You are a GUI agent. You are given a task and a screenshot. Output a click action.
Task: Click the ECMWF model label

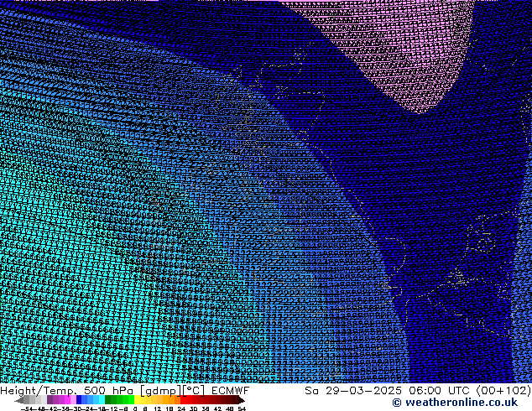click(231, 391)
